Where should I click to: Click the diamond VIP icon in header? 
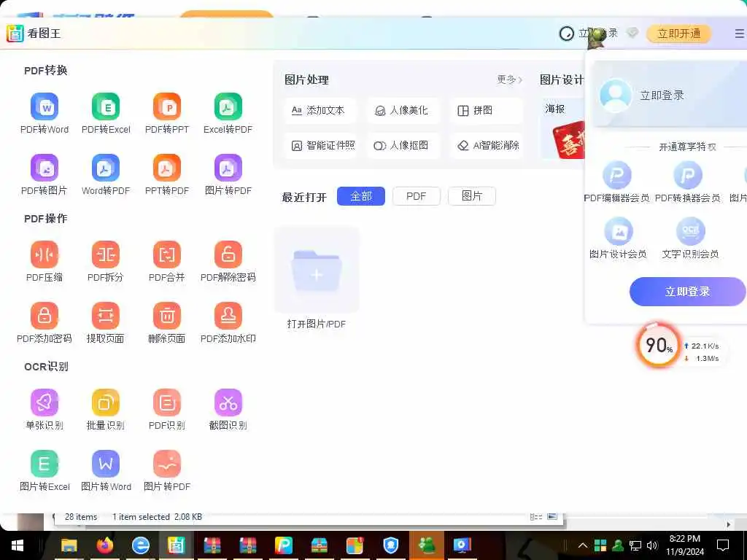pos(632,34)
